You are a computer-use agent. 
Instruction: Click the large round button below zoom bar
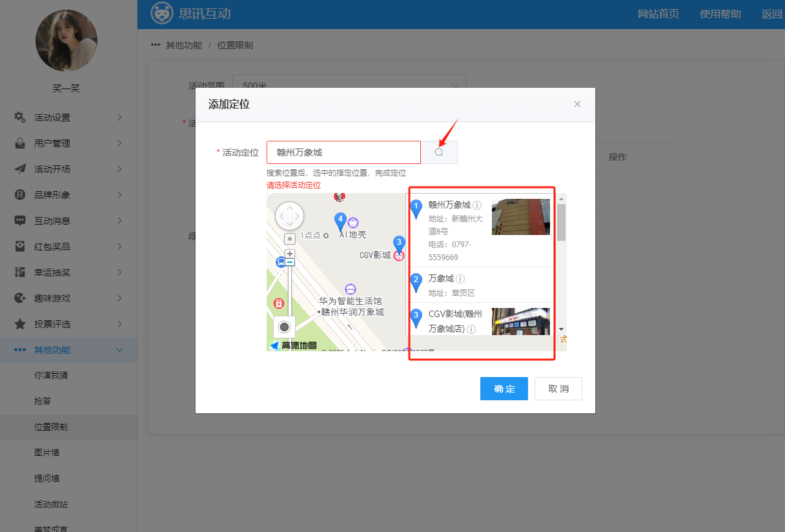(284, 327)
